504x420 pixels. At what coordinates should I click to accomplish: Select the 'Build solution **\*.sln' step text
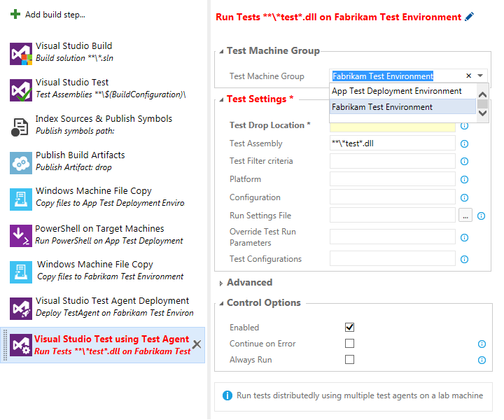tap(74, 58)
